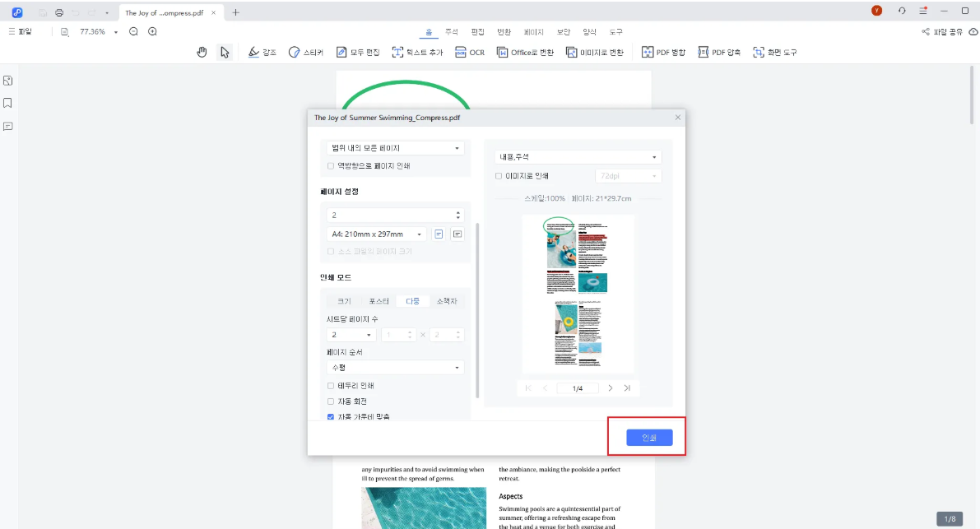Select the Hand pan tool

point(202,53)
